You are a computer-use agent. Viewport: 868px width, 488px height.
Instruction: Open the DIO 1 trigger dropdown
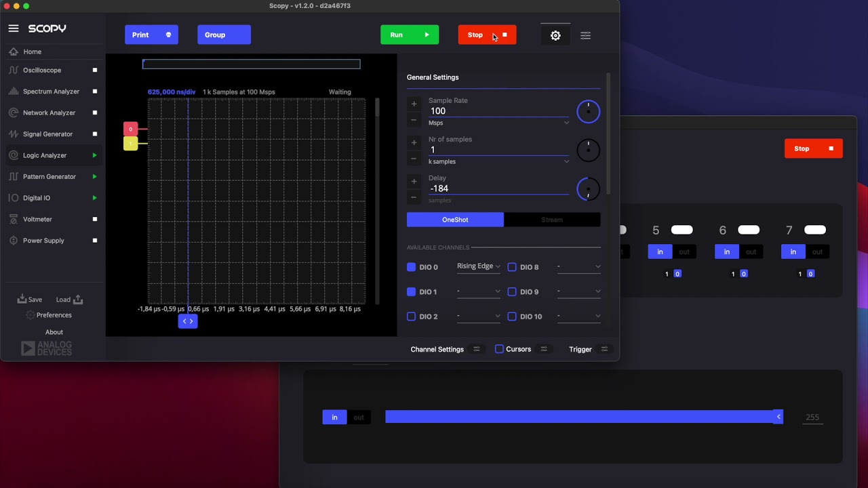pyautogui.click(x=479, y=291)
